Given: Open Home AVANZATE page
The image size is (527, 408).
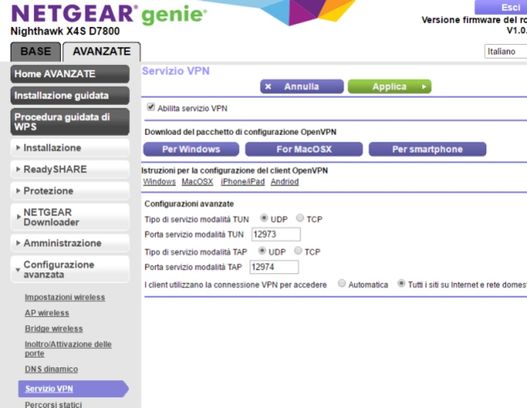Looking at the screenshot, I should coord(70,74).
